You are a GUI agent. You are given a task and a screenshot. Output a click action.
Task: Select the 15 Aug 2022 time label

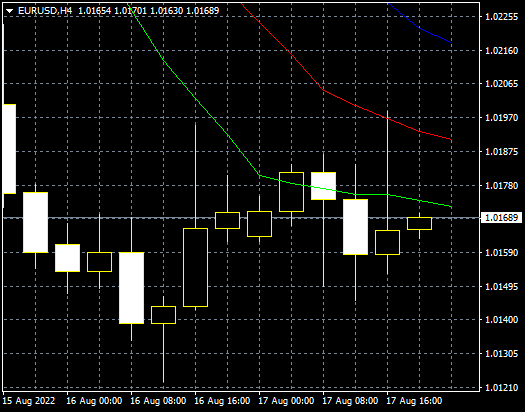pyautogui.click(x=29, y=401)
